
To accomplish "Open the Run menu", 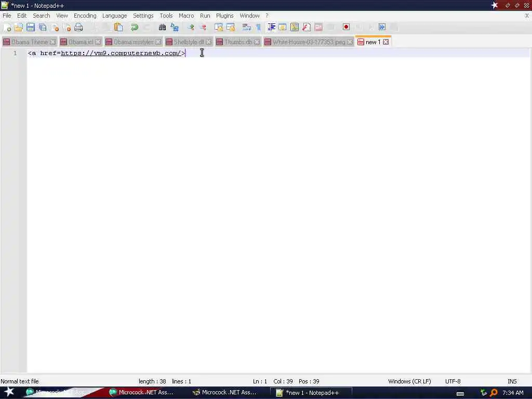I will coord(205,16).
